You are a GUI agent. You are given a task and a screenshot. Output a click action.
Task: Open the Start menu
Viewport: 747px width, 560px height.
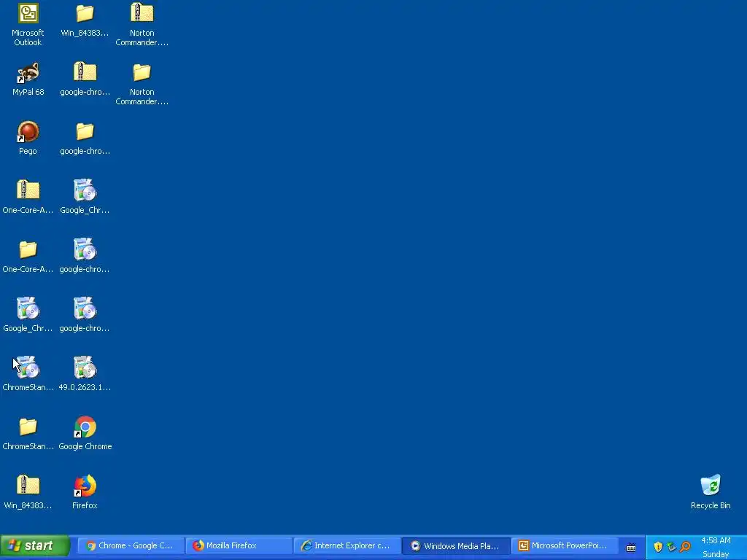35,545
